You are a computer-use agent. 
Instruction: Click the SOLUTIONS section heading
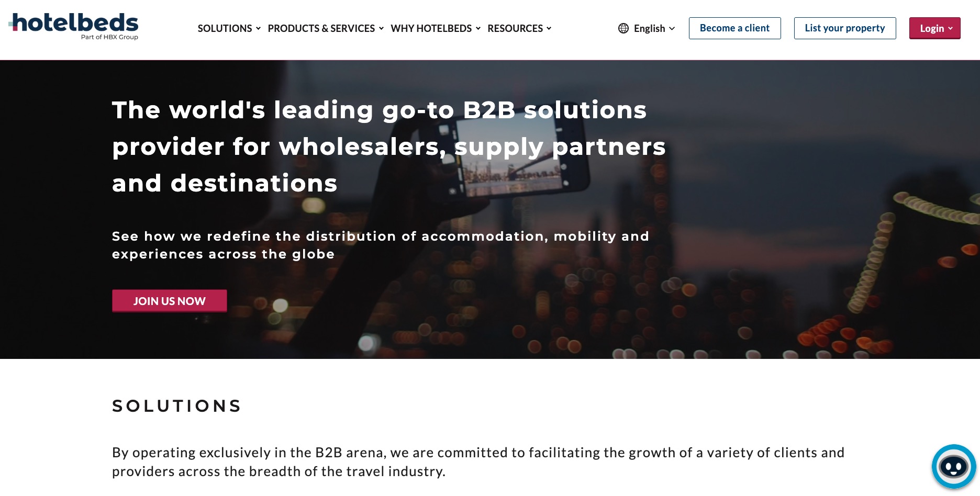[177, 406]
